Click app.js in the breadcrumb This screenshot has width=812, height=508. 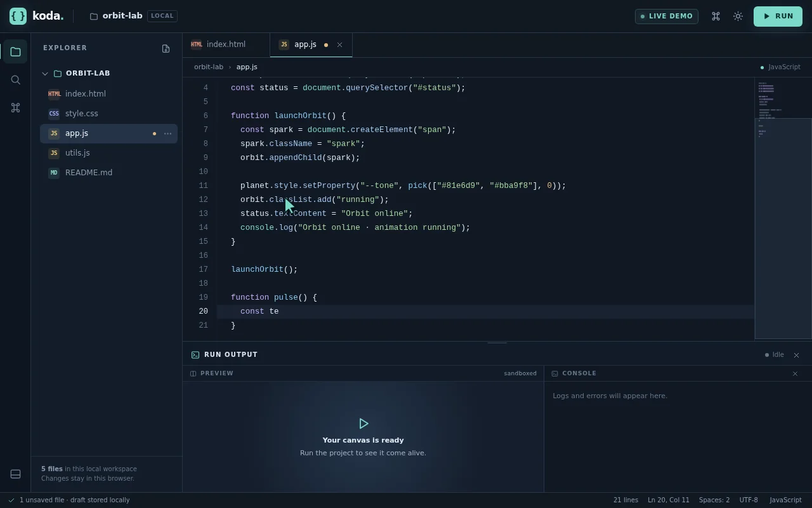(247, 67)
